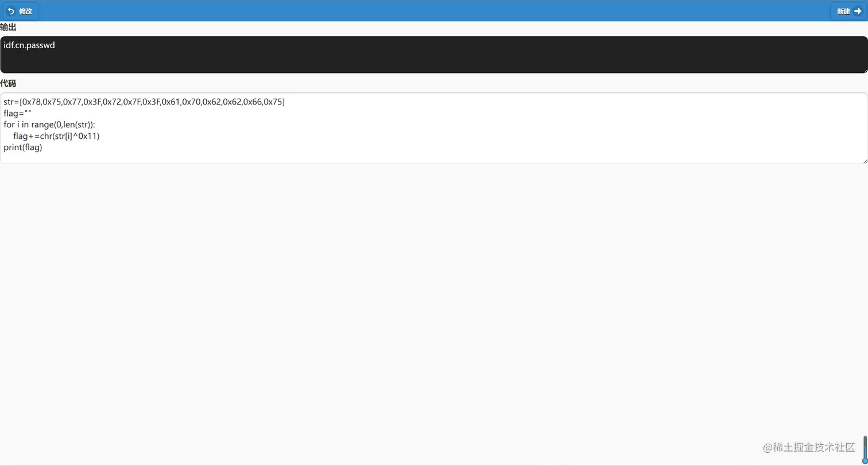Click inside the black output box
The image size is (868, 466).
[434, 55]
